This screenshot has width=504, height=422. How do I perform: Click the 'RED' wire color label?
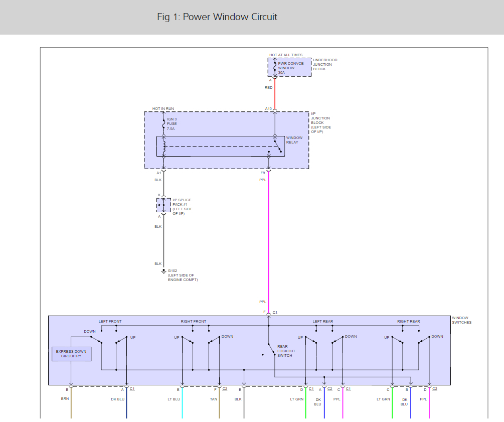click(268, 87)
